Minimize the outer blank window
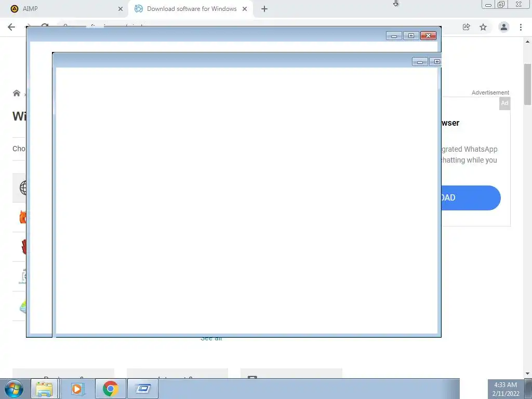The width and height of the screenshot is (532, 399). click(x=394, y=36)
